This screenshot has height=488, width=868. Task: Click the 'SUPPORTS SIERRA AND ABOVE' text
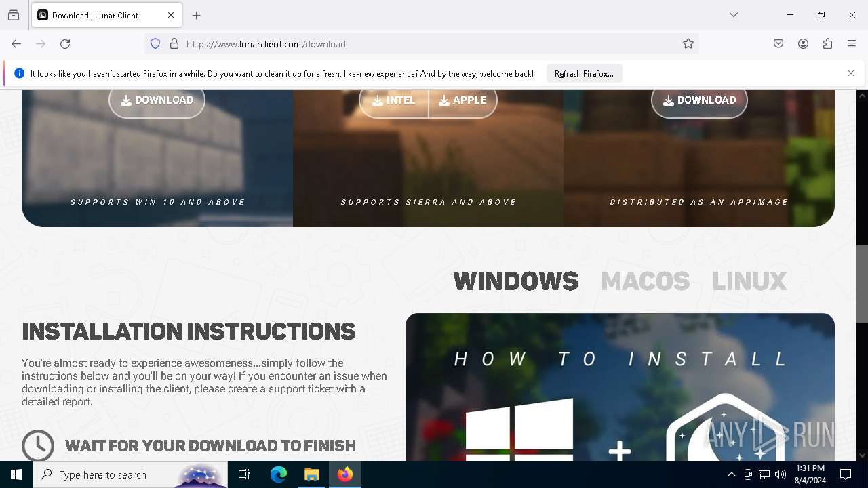429,202
